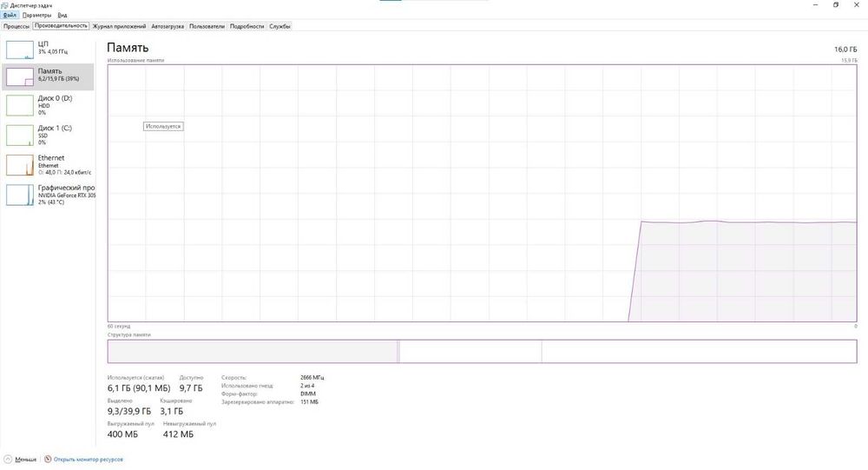Screen dimensions: 868x470
Task: Click the Меньше chevron up icon
Action: click(x=8, y=459)
